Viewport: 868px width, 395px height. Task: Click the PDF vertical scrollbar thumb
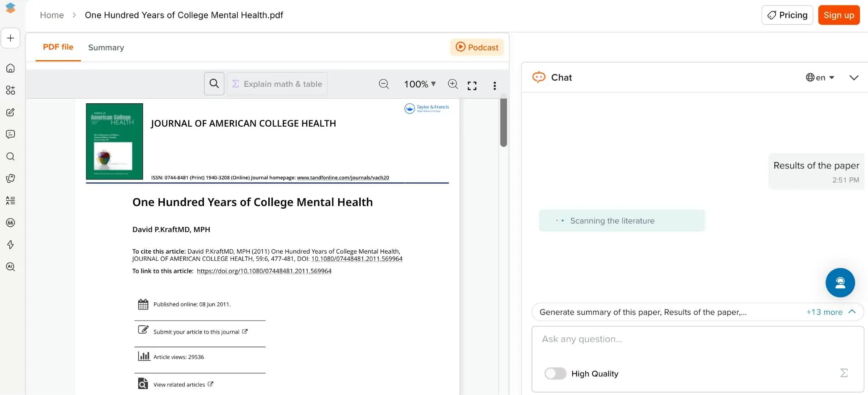point(503,123)
